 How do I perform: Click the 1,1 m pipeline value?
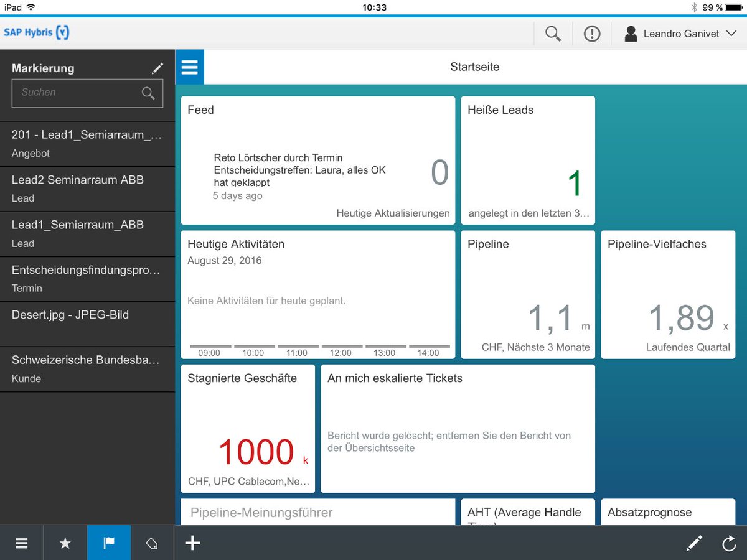[558, 317]
